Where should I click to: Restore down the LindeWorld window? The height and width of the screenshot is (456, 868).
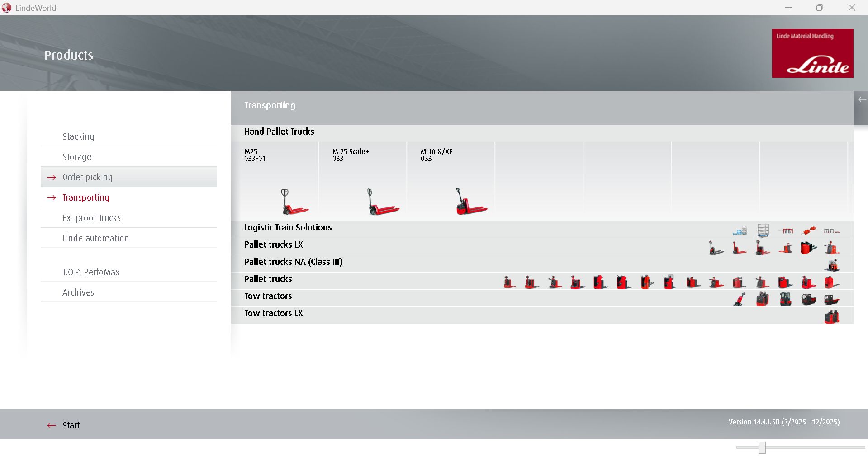pos(820,8)
